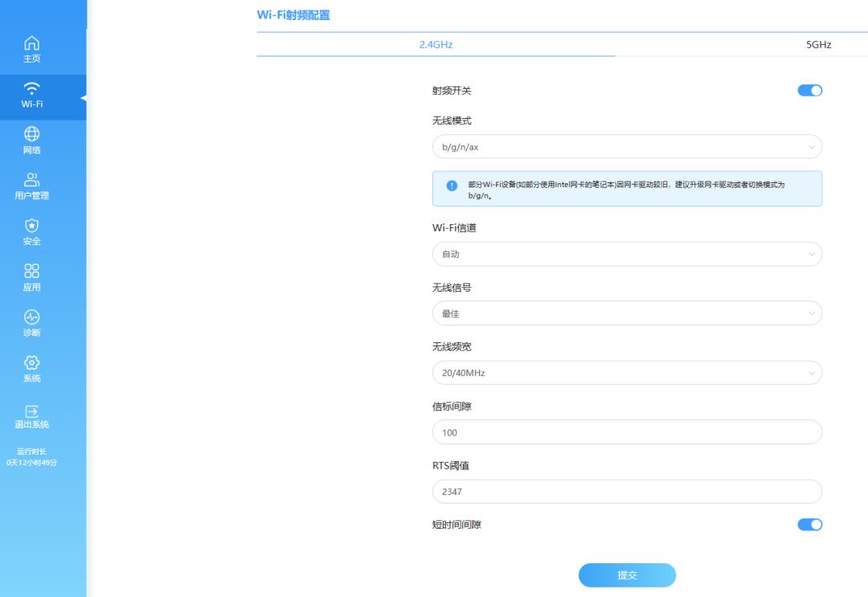Open the 无线模式 wireless mode dropdown
Image resolution: width=868 pixels, height=597 pixels.
[627, 146]
